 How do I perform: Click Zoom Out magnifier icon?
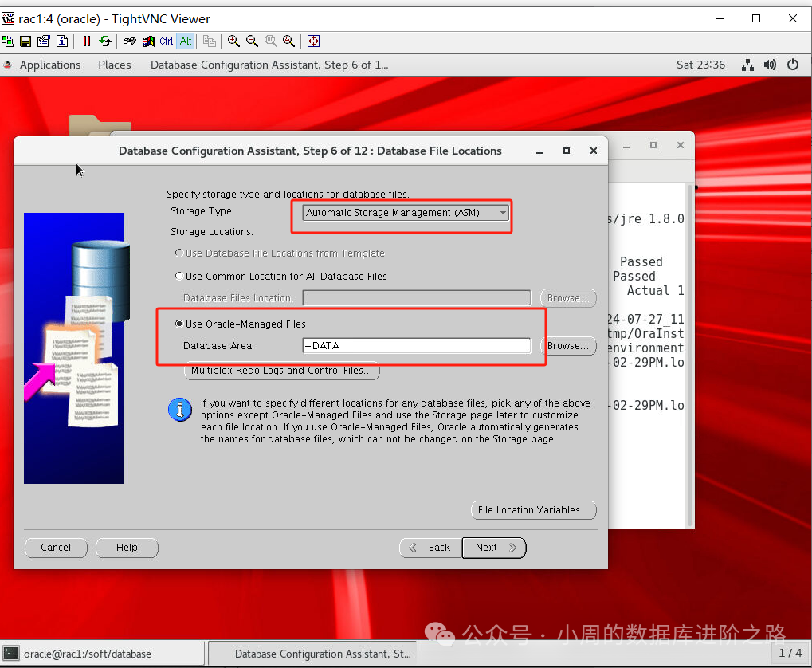point(252,41)
